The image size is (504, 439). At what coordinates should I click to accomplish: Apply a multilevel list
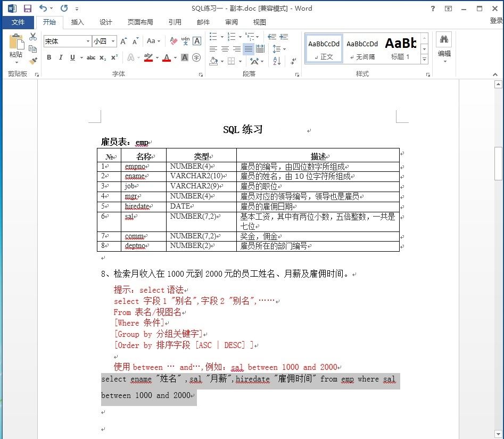250,36
